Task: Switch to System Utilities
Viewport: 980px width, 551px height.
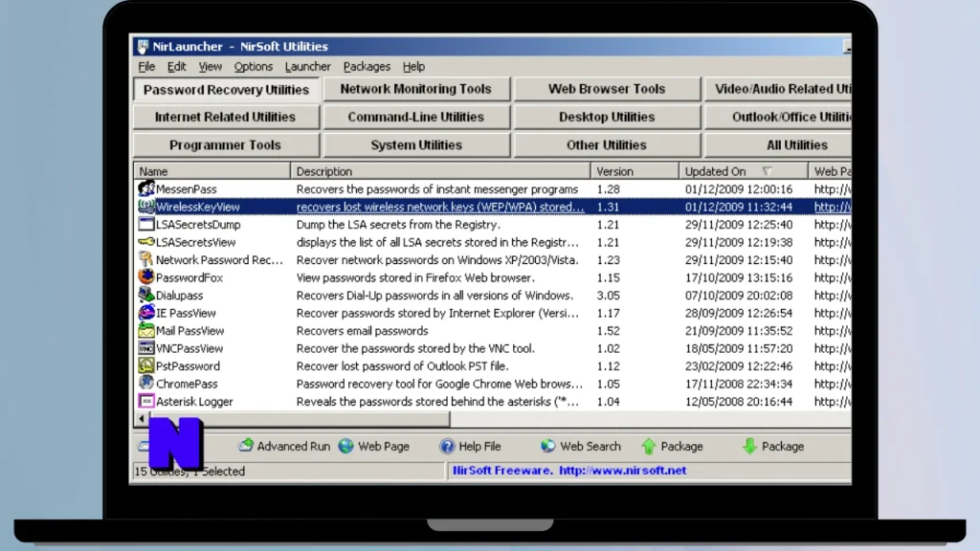Action: 416,145
